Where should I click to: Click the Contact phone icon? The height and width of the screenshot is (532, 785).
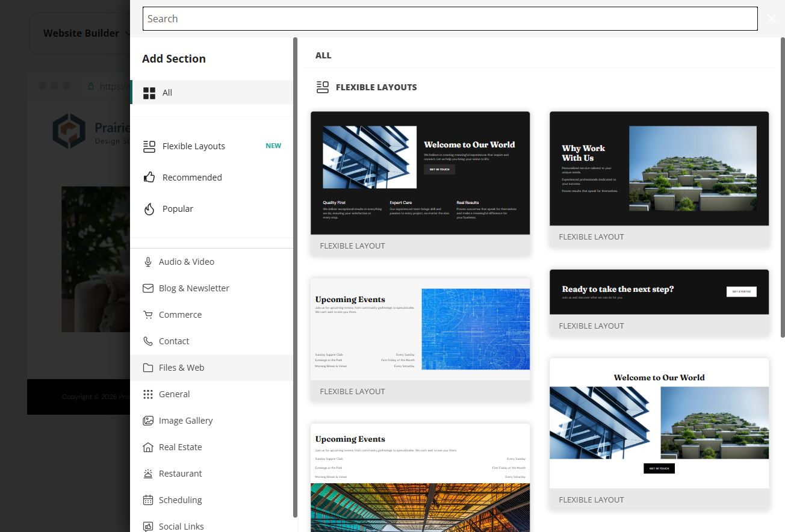tap(148, 341)
